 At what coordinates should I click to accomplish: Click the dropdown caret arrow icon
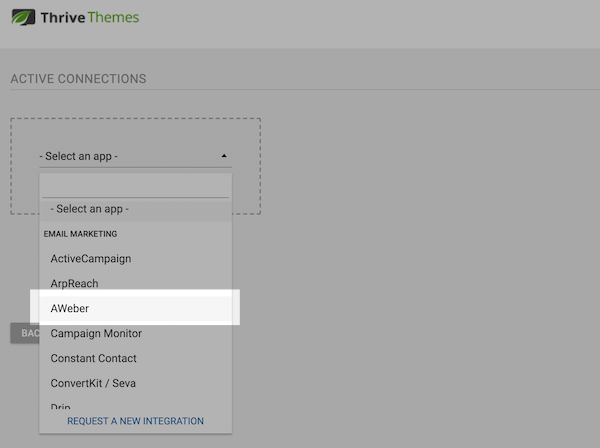tap(224, 156)
